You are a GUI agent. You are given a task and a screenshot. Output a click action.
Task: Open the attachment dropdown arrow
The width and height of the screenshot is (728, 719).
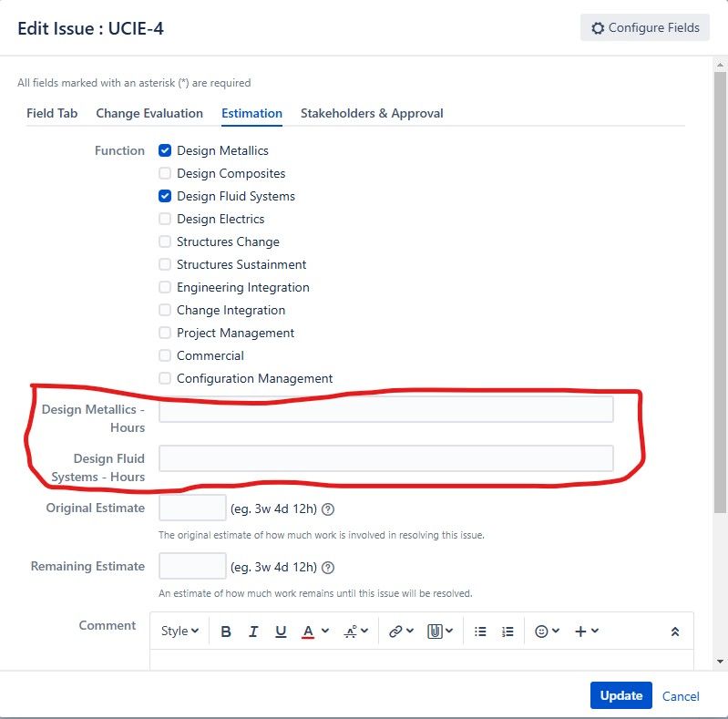(x=449, y=631)
